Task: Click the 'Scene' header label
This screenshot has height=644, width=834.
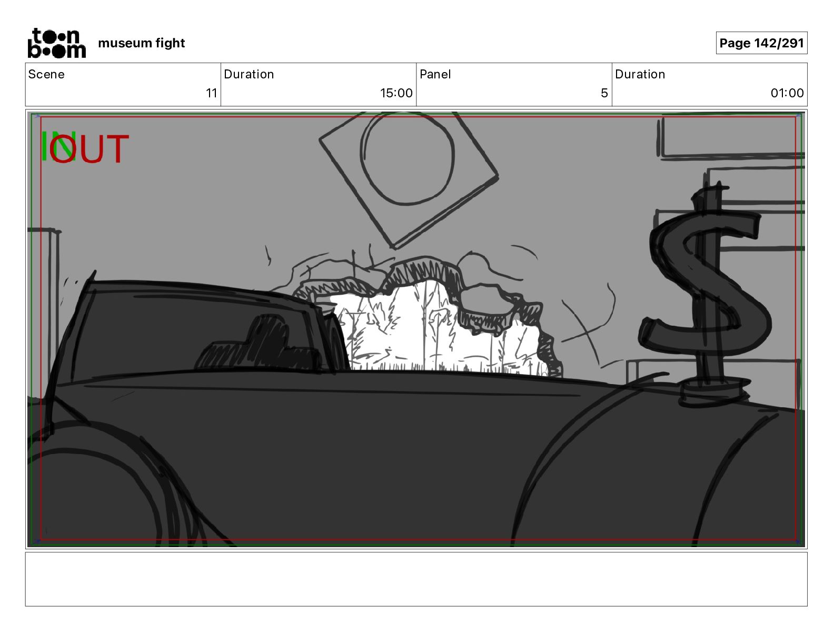Action: click(46, 74)
